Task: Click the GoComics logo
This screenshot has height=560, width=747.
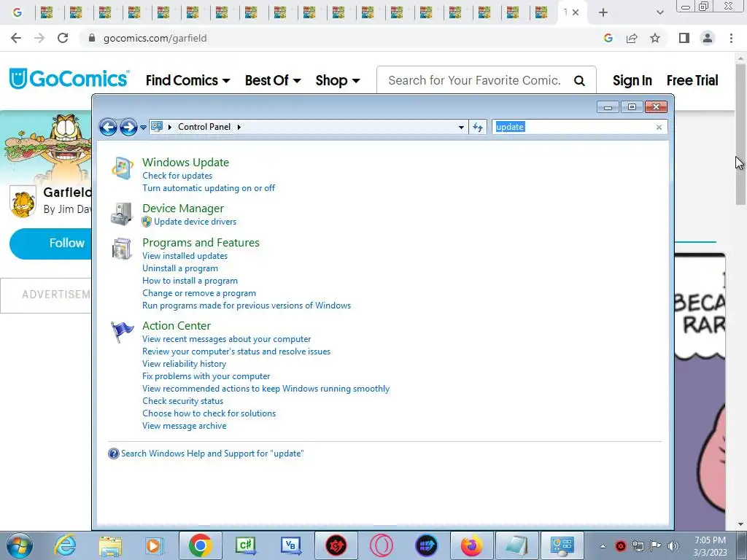Action: coord(69,79)
